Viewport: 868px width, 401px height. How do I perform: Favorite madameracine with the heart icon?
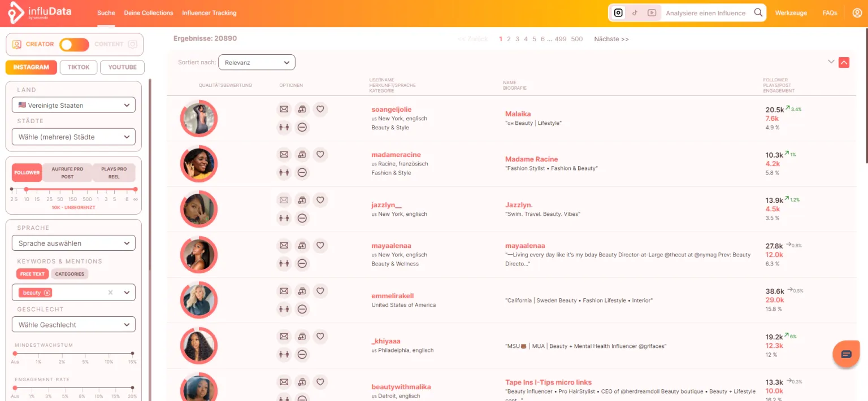(320, 155)
